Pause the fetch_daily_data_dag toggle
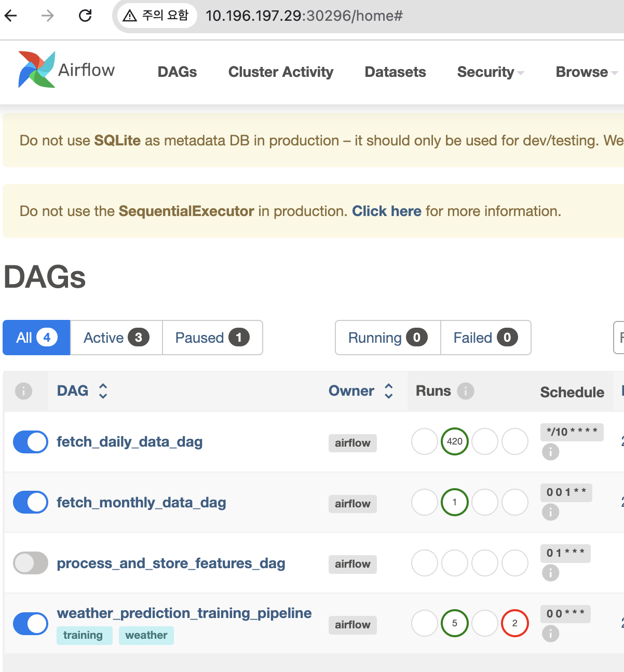The height and width of the screenshot is (672, 624). [x=31, y=442]
